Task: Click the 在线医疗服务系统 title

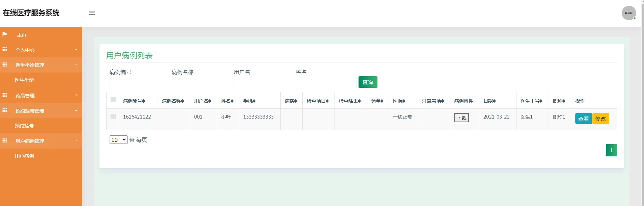Action: click(x=31, y=13)
